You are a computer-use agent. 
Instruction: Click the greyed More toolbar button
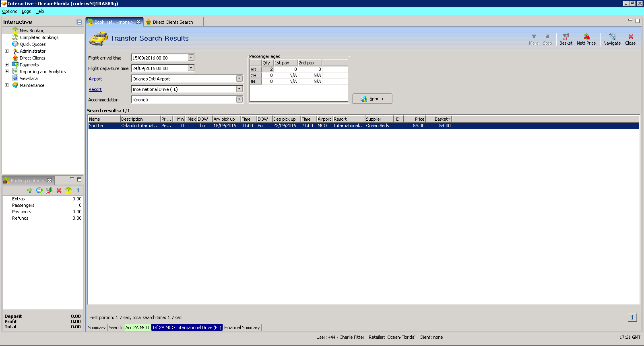tap(534, 39)
